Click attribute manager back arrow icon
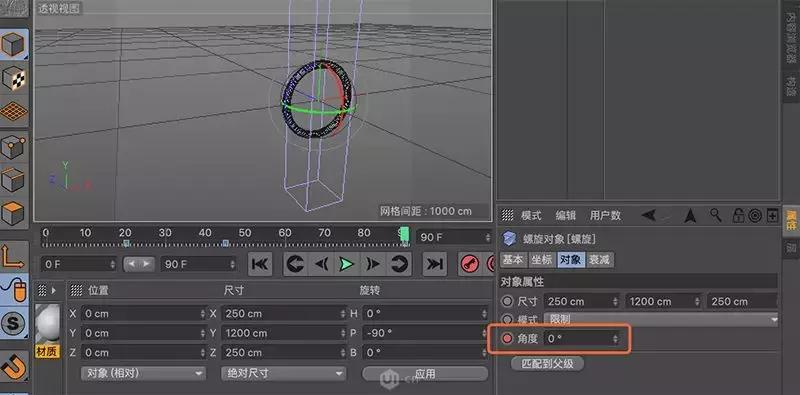Viewport: 800px width, 395px height. (x=649, y=215)
